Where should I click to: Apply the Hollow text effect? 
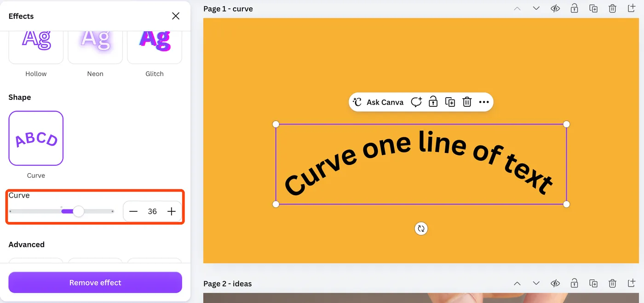click(36, 47)
